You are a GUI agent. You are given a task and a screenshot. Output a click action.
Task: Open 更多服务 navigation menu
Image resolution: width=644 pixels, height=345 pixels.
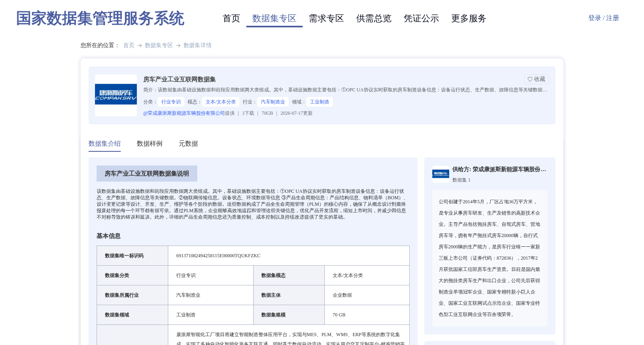coord(469,19)
